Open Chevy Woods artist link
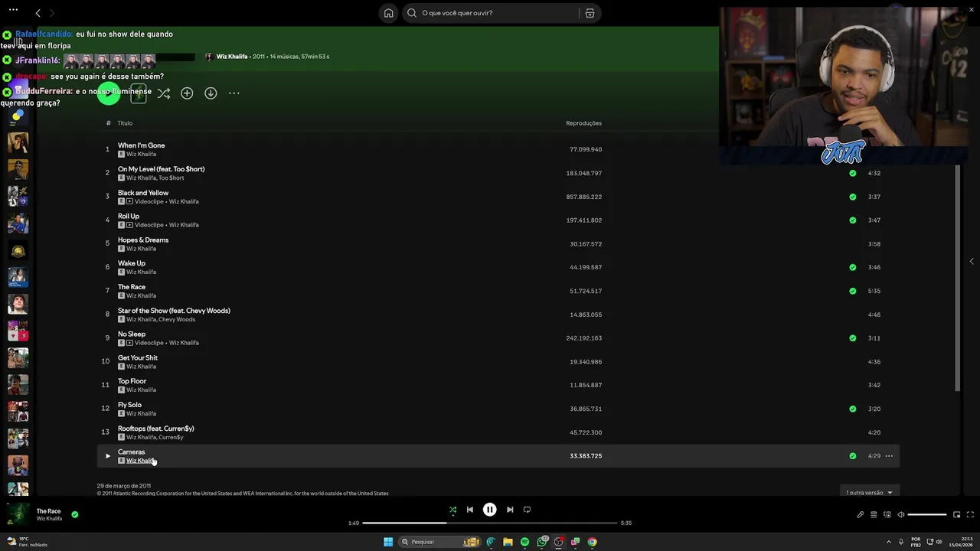 pos(177,320)
